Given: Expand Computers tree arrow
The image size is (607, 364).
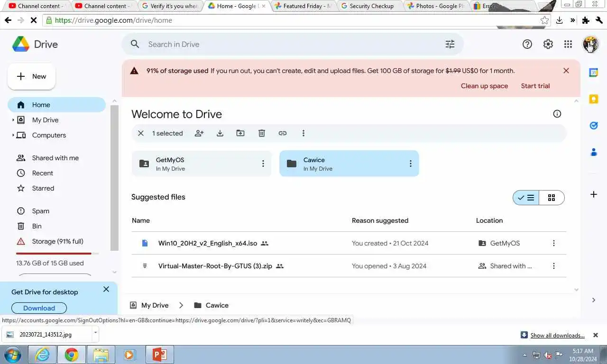Looking at the screenshot, I should coord(13,135).
